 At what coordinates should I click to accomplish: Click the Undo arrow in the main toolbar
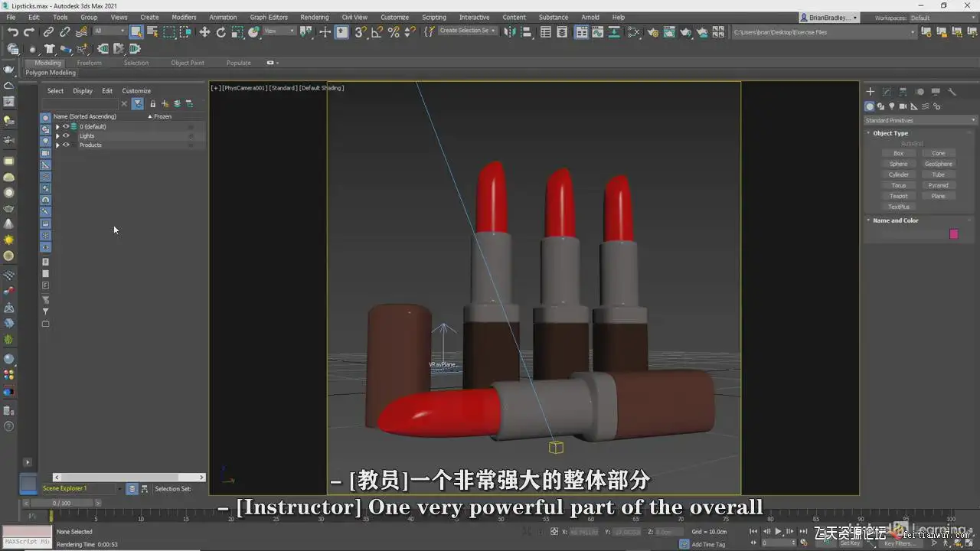tap(13, 32)
